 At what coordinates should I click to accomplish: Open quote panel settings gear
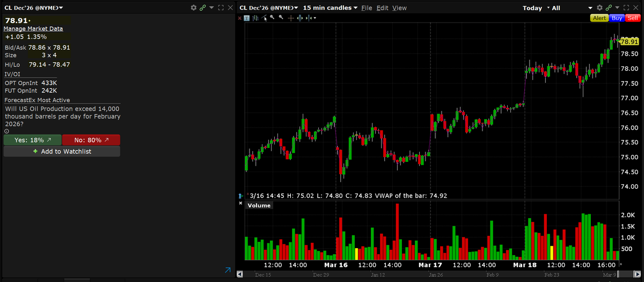(194, 8)
